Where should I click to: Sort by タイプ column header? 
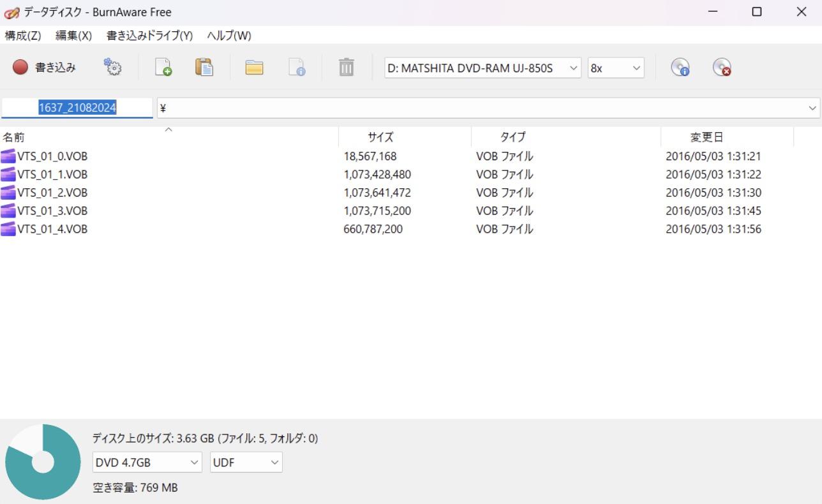(x=566, y=137)
